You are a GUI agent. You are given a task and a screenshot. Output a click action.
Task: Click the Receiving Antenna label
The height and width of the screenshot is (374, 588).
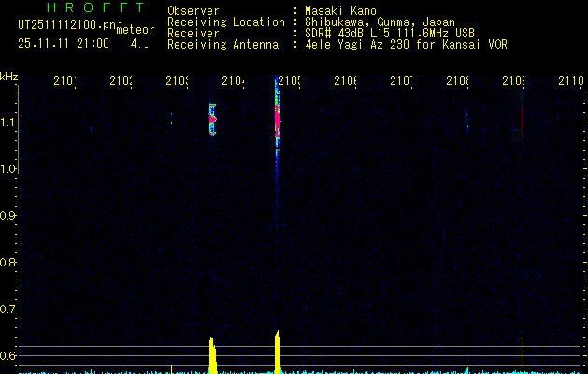click(x=223, y=45)
